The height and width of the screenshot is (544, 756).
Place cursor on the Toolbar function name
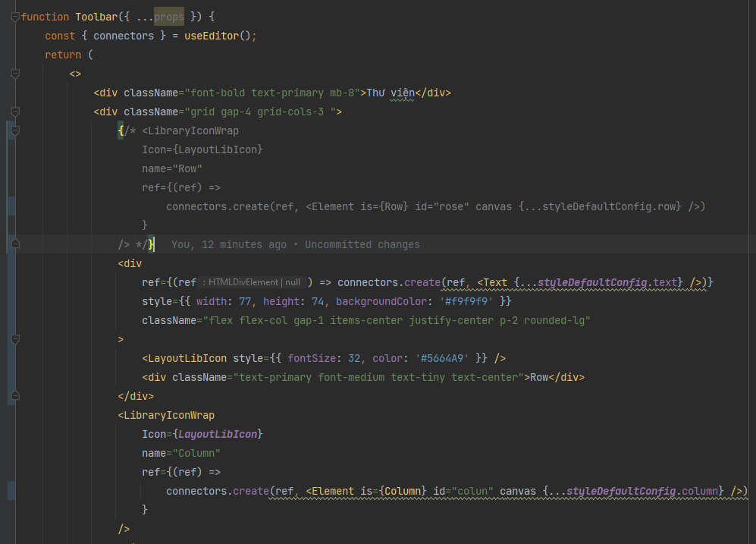pyautogui.click(x=96, y=17)
